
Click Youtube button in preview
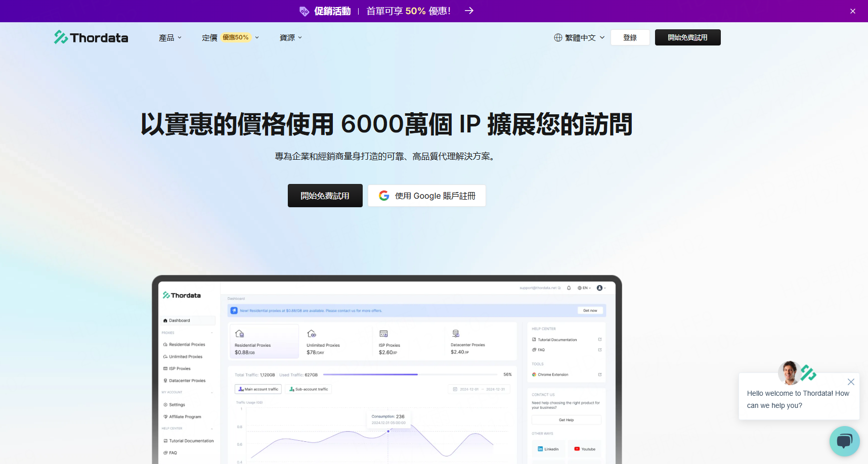pos(585,449)
